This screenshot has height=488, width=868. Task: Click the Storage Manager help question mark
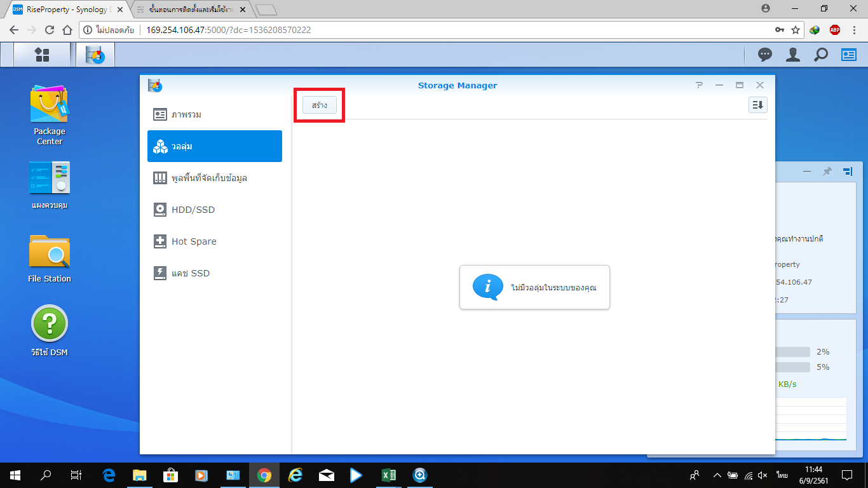click(699, 85)
